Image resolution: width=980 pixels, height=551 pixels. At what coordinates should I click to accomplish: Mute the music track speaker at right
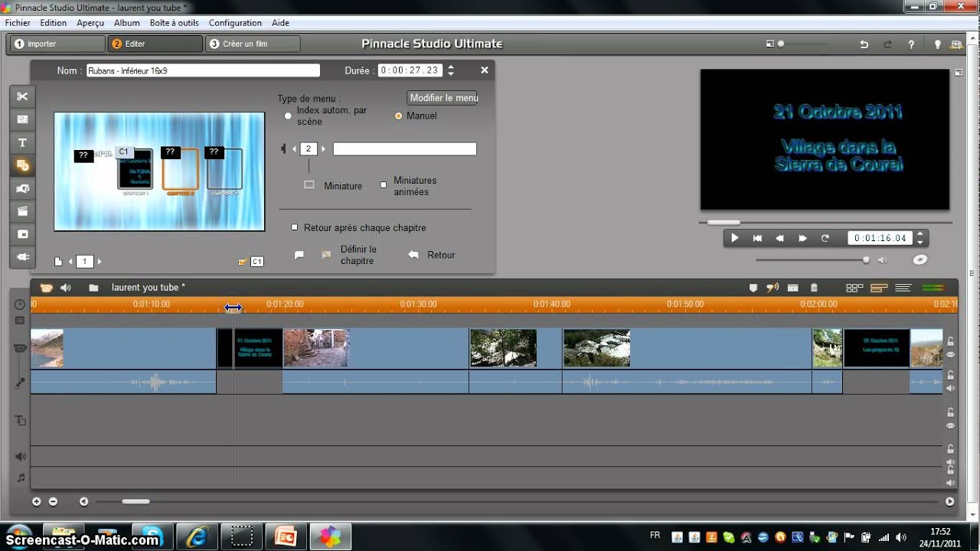coord(950,483)
